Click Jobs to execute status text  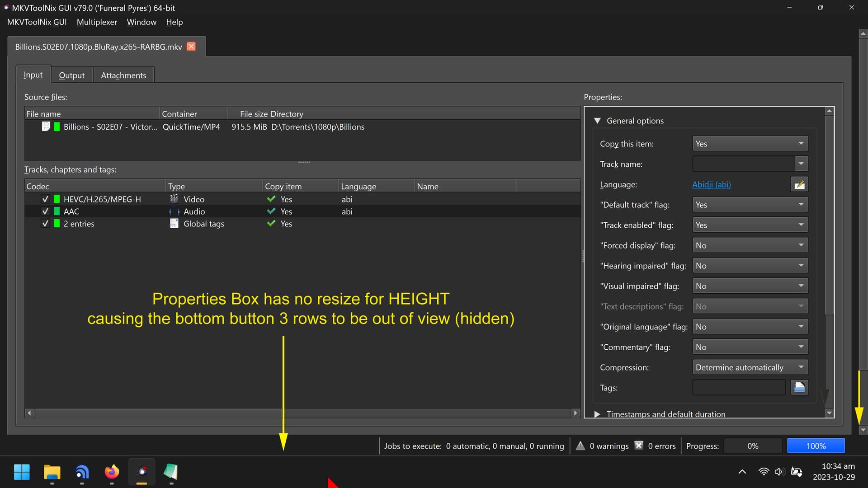474,446
